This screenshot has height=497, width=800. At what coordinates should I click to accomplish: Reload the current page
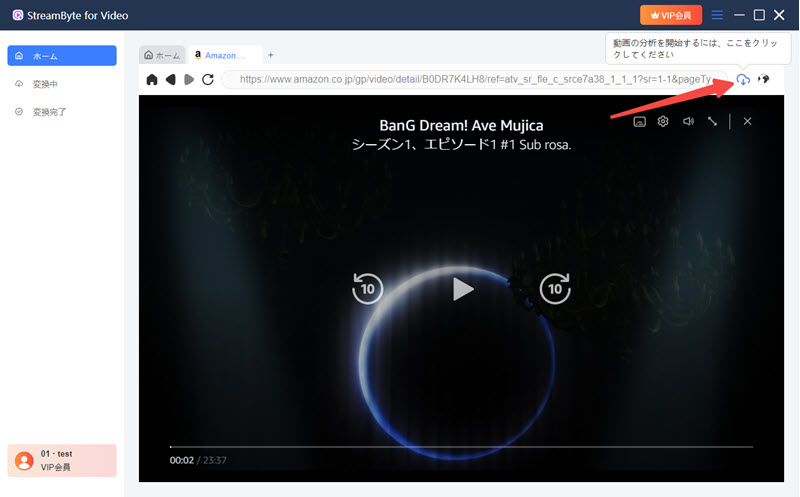(208, 80)
